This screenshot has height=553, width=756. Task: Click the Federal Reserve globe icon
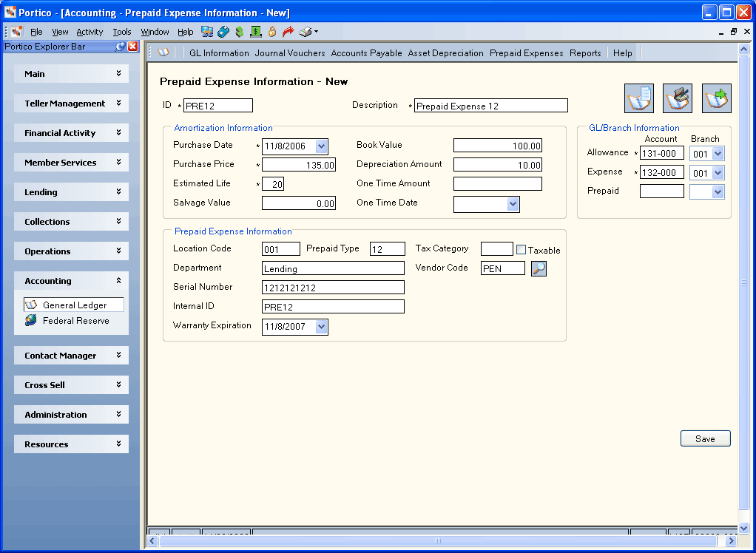pos(31,320)
